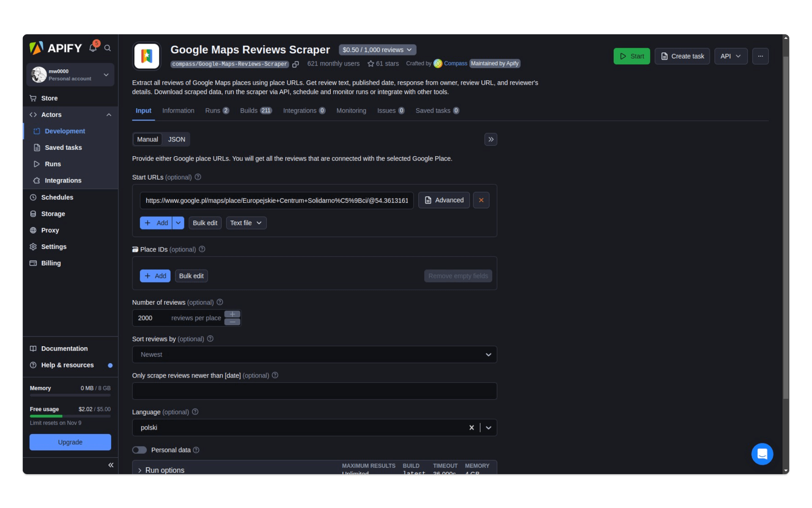This screenshot has width=812, height=508.
Task: Open the Add URL dropdown arrow
Action: tap(178, 223)
